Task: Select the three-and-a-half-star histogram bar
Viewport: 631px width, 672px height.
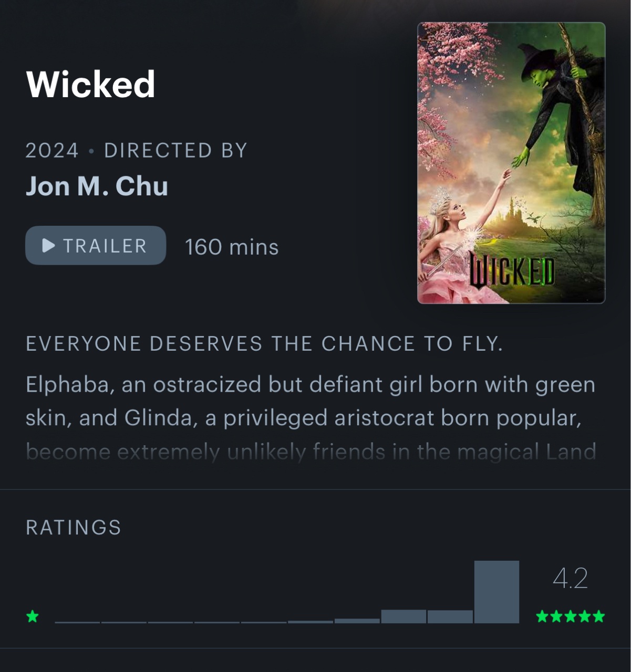Action: (x=357, y=621)
